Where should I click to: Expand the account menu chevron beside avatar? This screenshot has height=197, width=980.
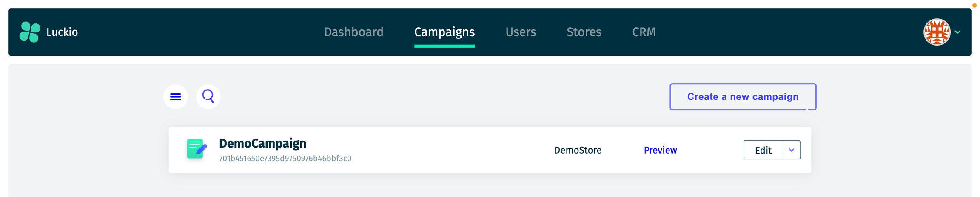958,32
